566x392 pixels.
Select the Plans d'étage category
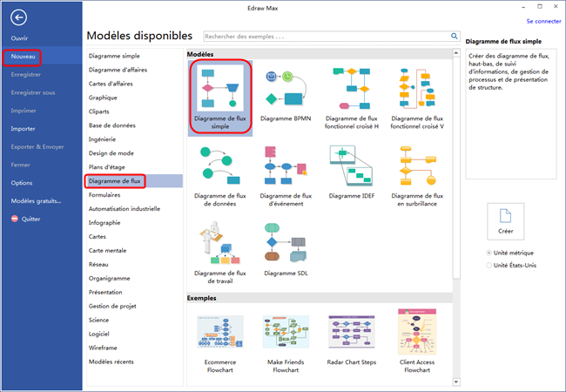pos(107,167)
